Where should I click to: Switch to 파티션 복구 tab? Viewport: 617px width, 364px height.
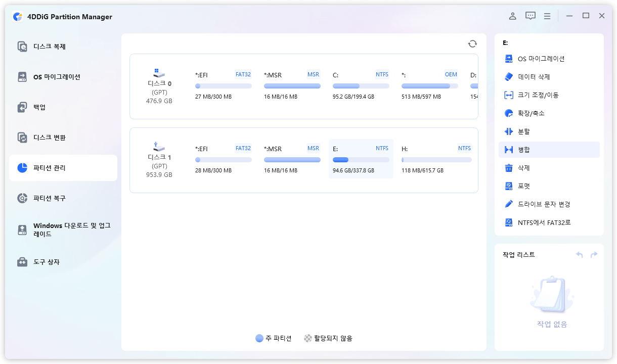pyautogui.click(x=50, y=198)
